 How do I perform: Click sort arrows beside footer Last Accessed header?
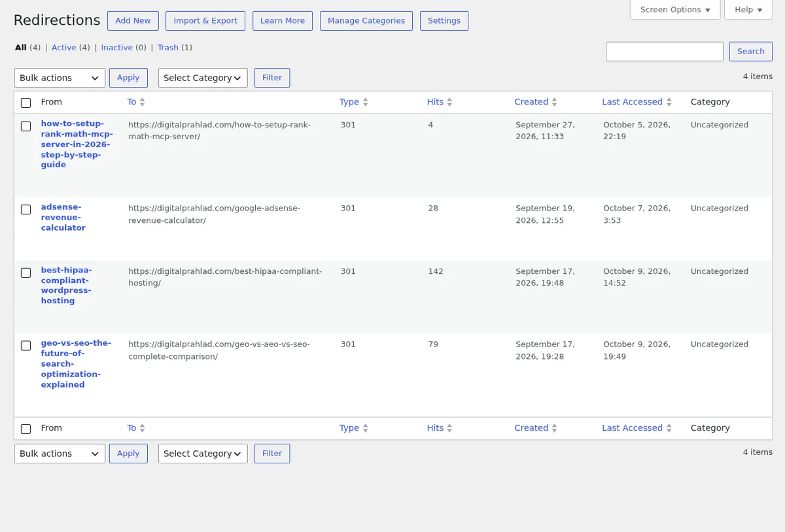[x=669, y=428]
